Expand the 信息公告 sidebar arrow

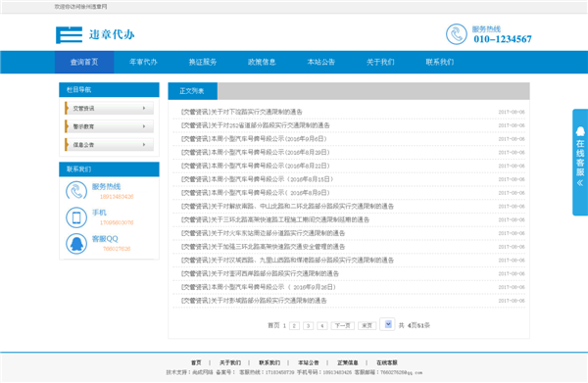(144, 145)
